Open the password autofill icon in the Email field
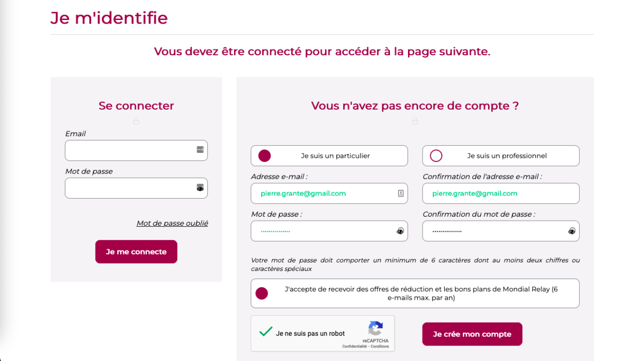Screen dimensions: 644x361 pos(200,150)
